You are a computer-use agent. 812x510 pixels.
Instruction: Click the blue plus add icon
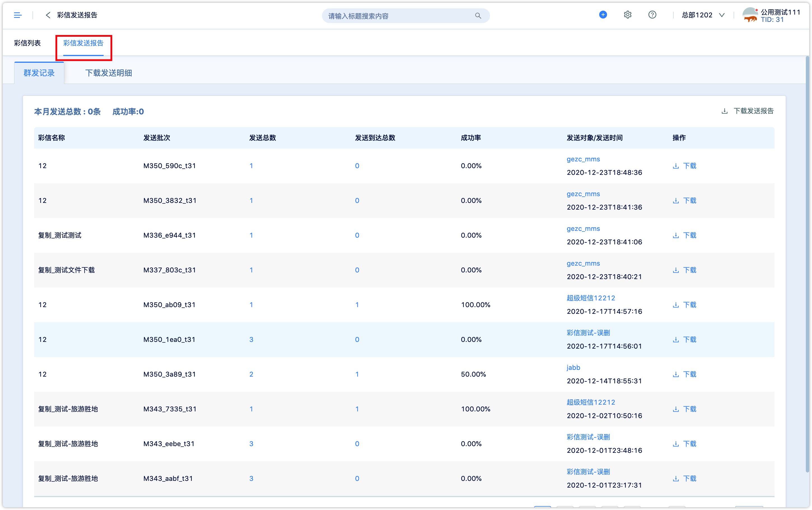point(603,15)
